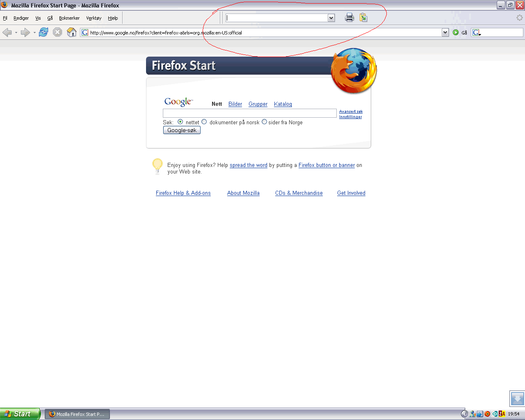The image size is (525, 420).
Task: Open the 'Get Involved' link
Action: click(x=351, y=193)
